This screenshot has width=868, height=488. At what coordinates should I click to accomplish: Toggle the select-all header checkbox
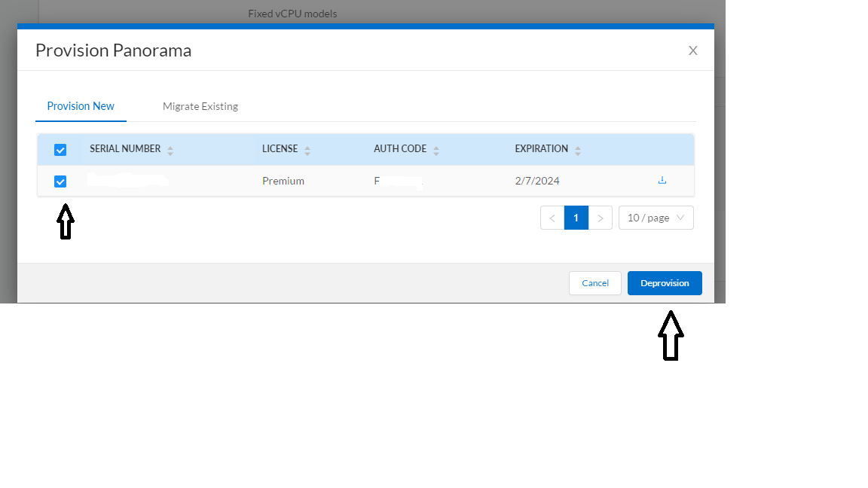[x=60, y=150]
